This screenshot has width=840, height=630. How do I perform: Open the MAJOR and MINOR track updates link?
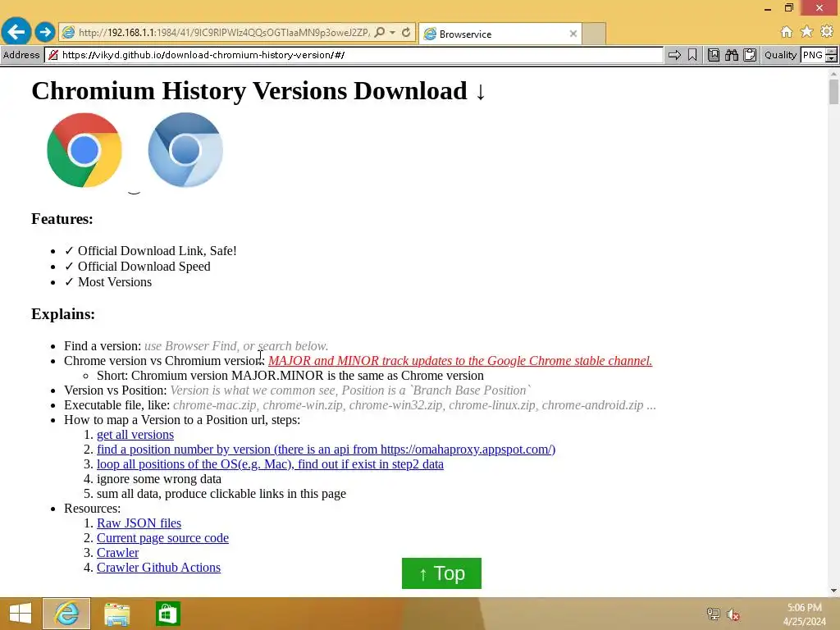460,361
